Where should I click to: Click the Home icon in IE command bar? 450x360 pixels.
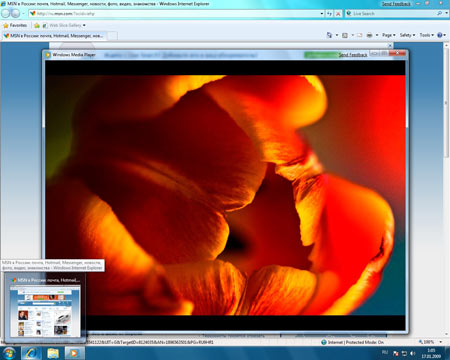pos(329,35)
